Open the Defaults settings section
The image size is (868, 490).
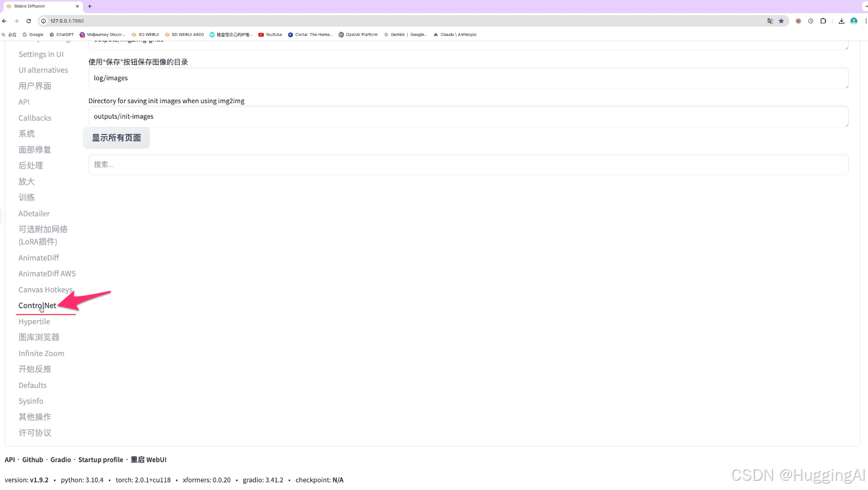[x=32, y=386]
